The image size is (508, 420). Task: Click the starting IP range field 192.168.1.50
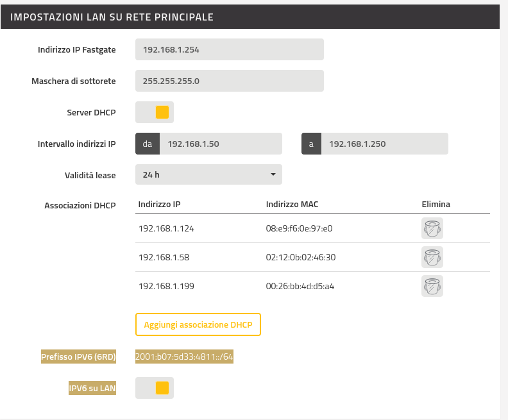click(221, 144)
